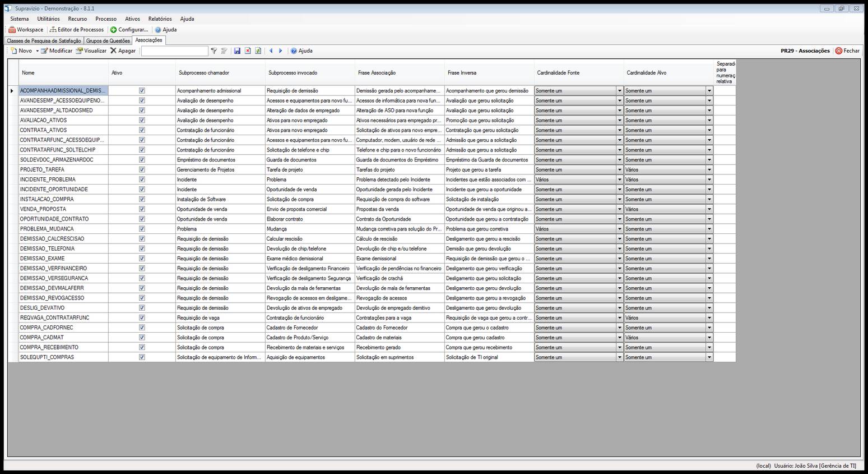Screen dimensions: 868x474
Task: Go to the previous record arrow
Action: [271, 50]
